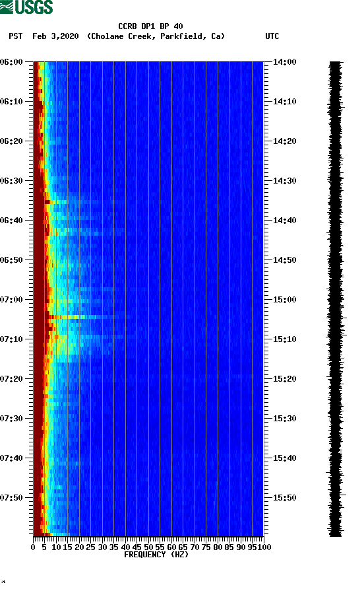Image resolution: width=364 pixels, height=589 pixels.
Task: Click the broadband energy streak near 07:04
Action: click(88, 317)
